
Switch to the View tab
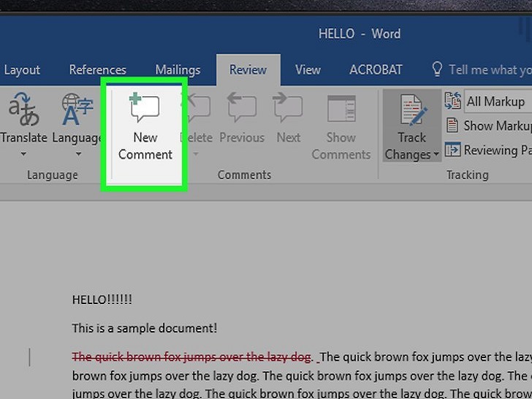click(308, 69)
